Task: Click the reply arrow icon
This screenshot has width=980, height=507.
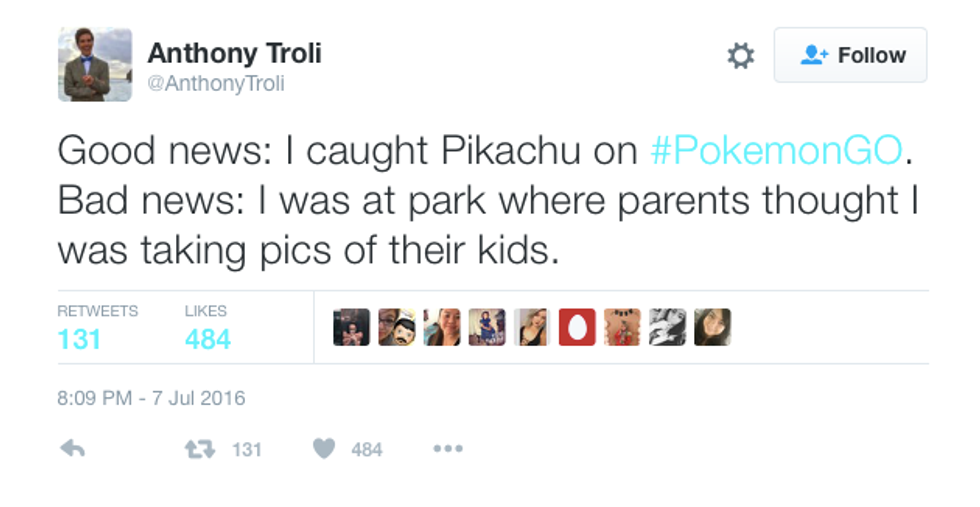Action: click(73, 449)
